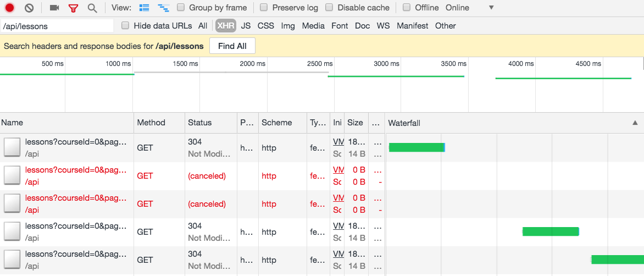
Task: Open search with the magnifier icon
Action: (92, 8)
